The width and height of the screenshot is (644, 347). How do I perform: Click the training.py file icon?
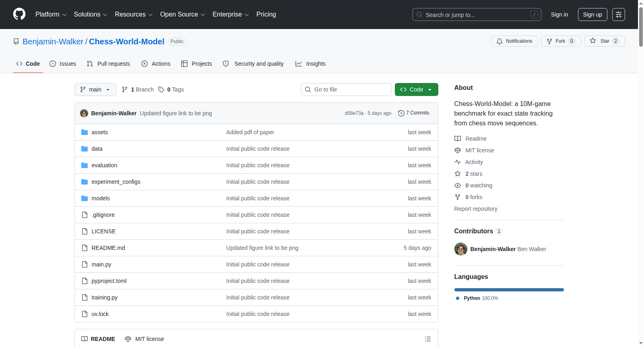85,297
